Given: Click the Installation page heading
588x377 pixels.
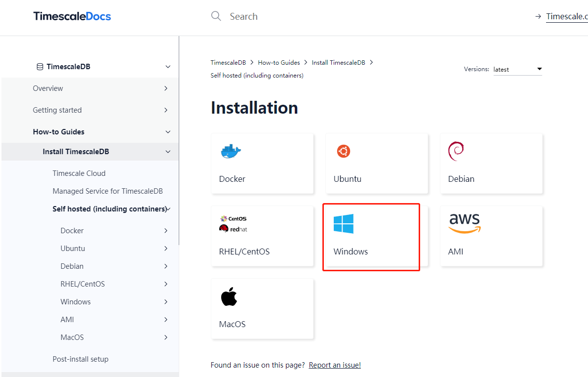Looking at the screenshot, I should click(254, 108).
